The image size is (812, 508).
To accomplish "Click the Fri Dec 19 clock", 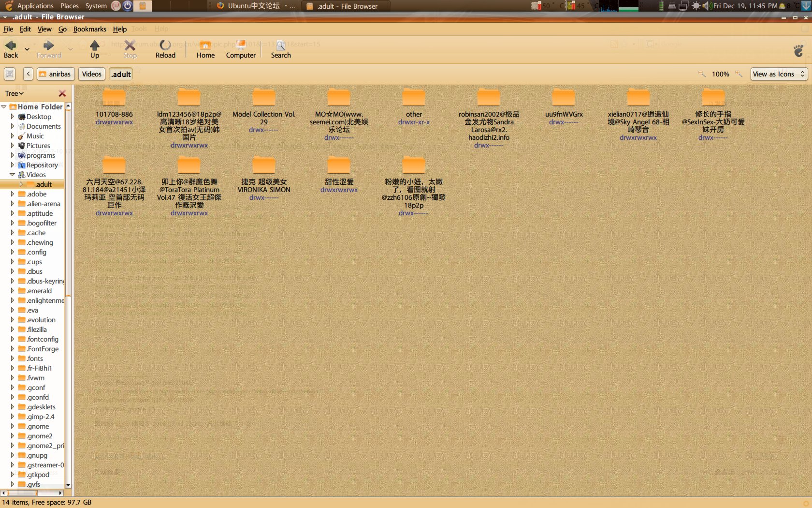I will [745, 6].
